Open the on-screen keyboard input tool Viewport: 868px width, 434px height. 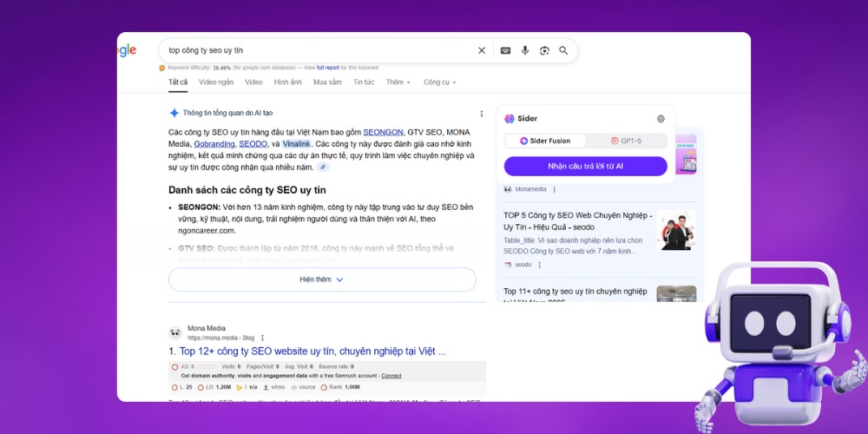point(505,50)
